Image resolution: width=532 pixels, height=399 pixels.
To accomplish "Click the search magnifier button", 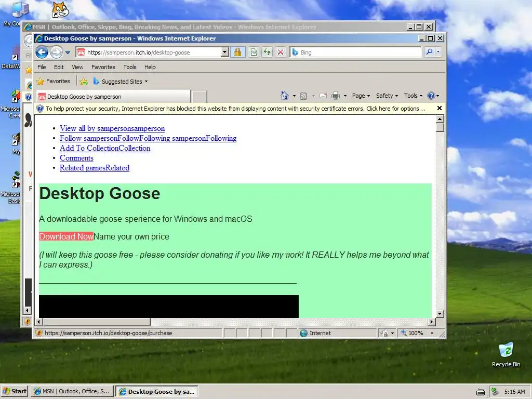I will 429,52.
